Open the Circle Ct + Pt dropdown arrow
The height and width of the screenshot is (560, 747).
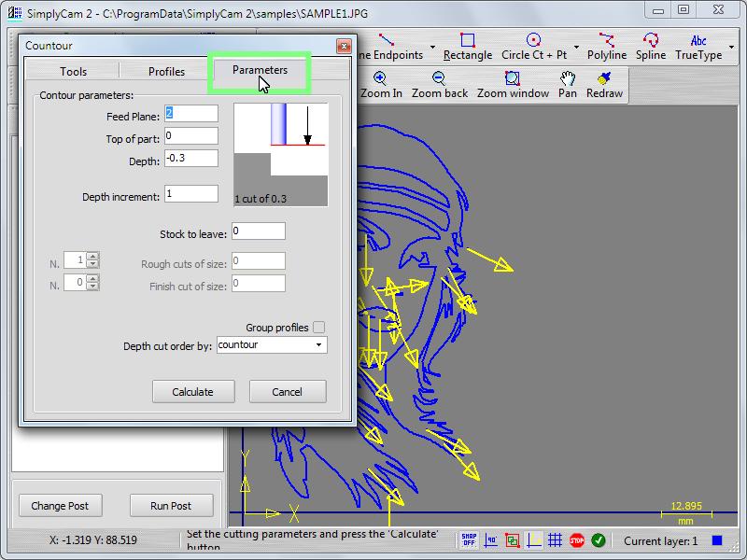click(576, 48)
